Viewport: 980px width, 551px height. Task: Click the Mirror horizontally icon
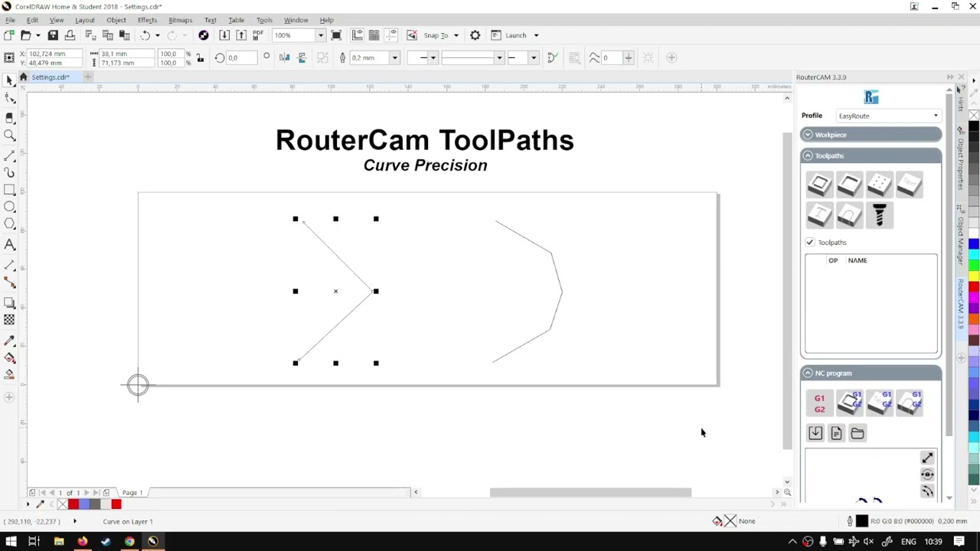click(x=285, y=57)
